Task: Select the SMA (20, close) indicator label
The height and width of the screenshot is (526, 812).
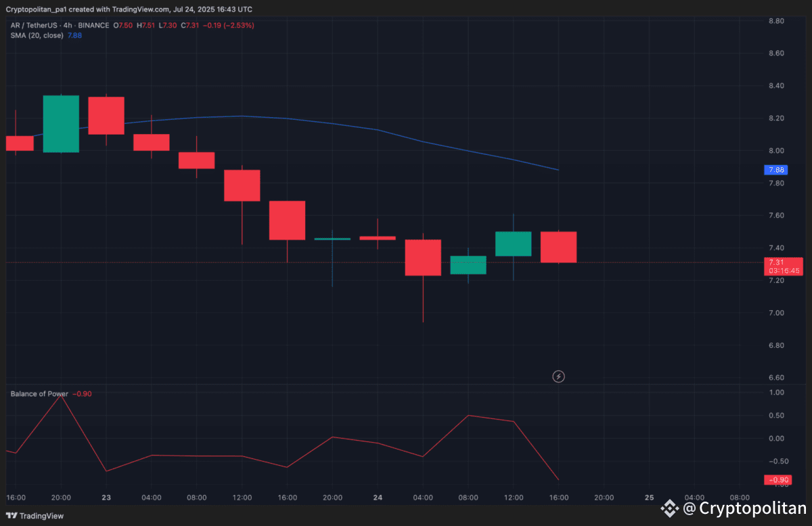Action: pyautogui.click(x=37, y=35)
